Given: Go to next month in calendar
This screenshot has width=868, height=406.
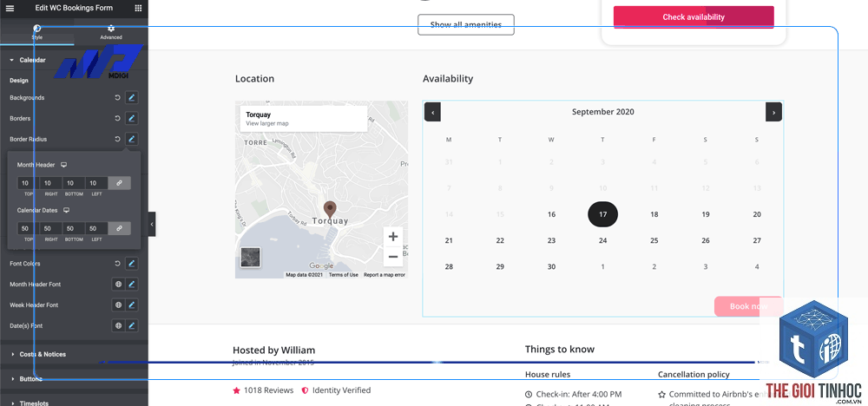Looking at the screenshot, I should pos(773,112).
